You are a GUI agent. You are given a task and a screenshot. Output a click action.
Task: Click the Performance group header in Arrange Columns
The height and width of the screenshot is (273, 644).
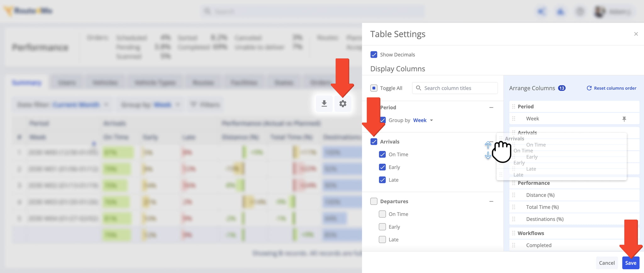point(574,183)
